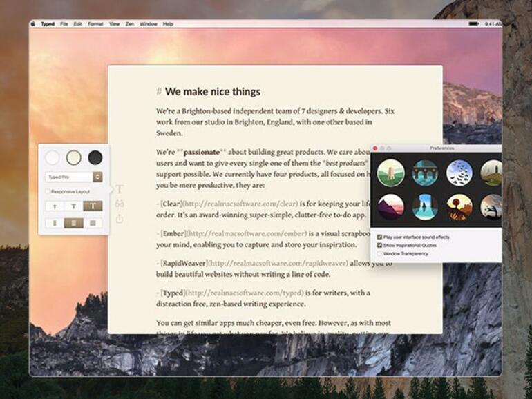Select the dark theme color swatch
Image resolution: width=532 pixels, height=399 pixels.
click(95, 157)
